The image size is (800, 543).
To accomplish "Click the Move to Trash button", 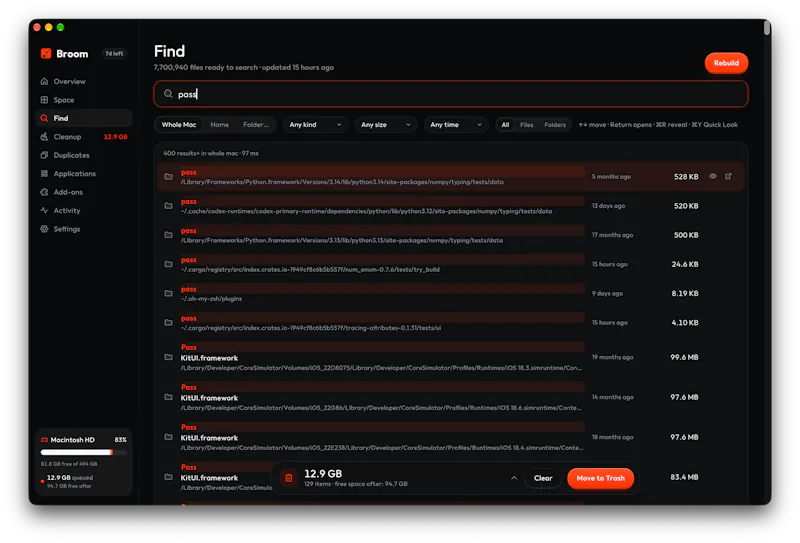I will pyautogui.click(x=601, y=478).
